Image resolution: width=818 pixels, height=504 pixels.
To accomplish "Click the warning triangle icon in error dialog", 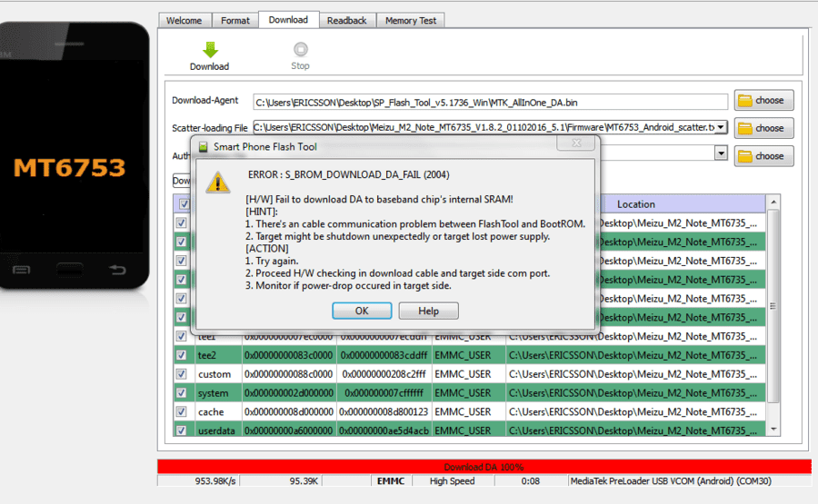I will pyautogui.click(x=217, y=183).
